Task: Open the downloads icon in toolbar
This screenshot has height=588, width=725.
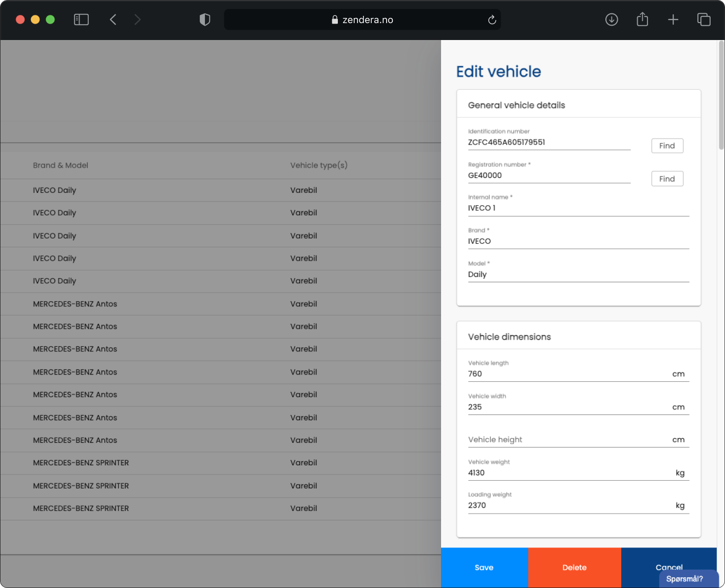Action: (612, 19)
